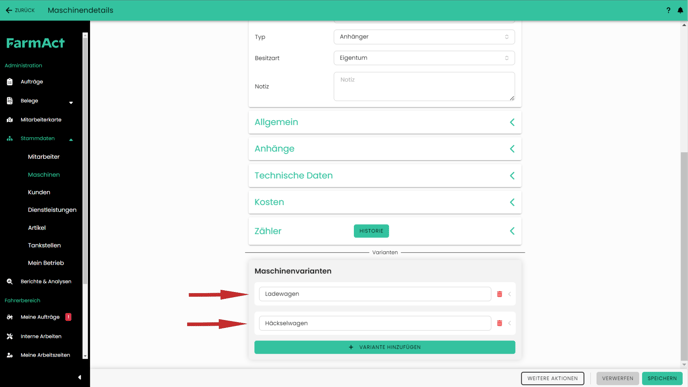The height and width of the screenshot is (387, 688).
Task: Click the Maschinenvarianten heading
Action: tap(293, 271)
